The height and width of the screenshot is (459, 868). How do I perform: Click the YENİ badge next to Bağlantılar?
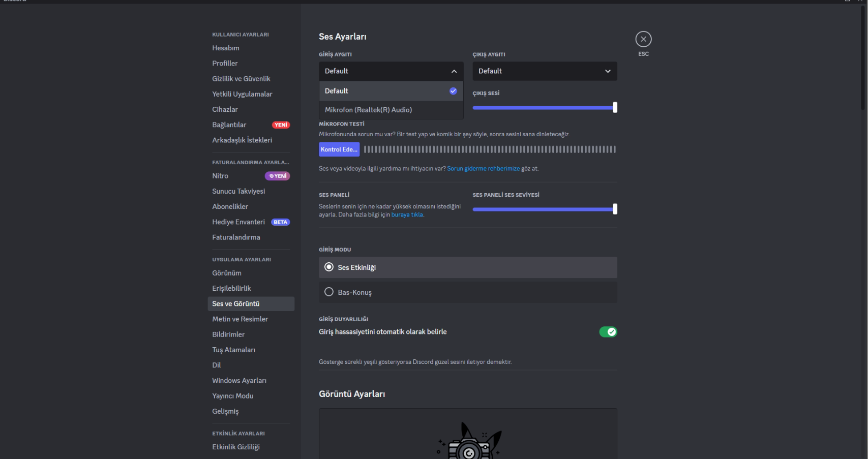point(281,125)
